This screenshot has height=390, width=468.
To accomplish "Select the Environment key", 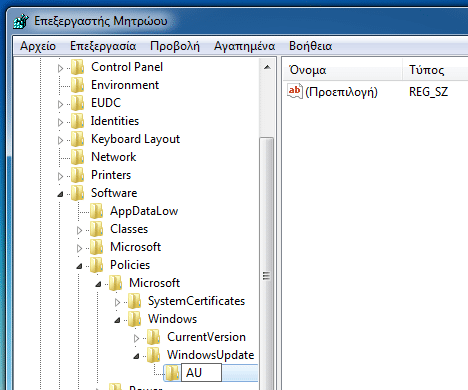I will [x=125, y=85].
